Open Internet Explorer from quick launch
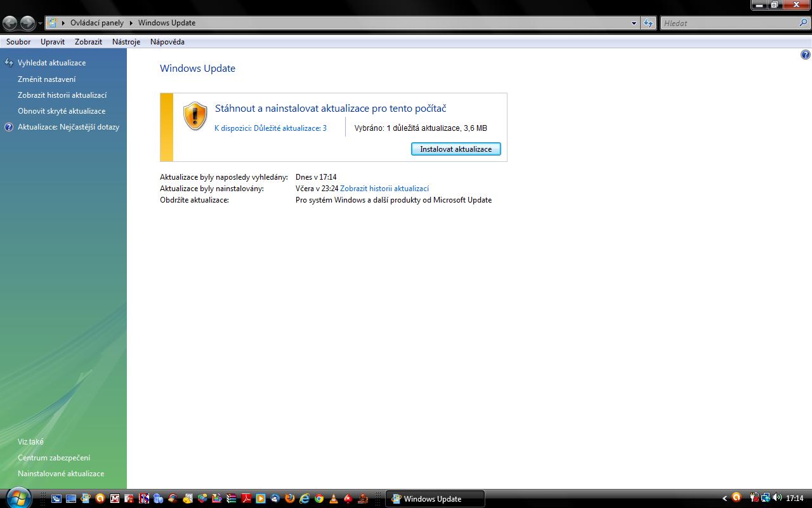 tap(304, 498)
